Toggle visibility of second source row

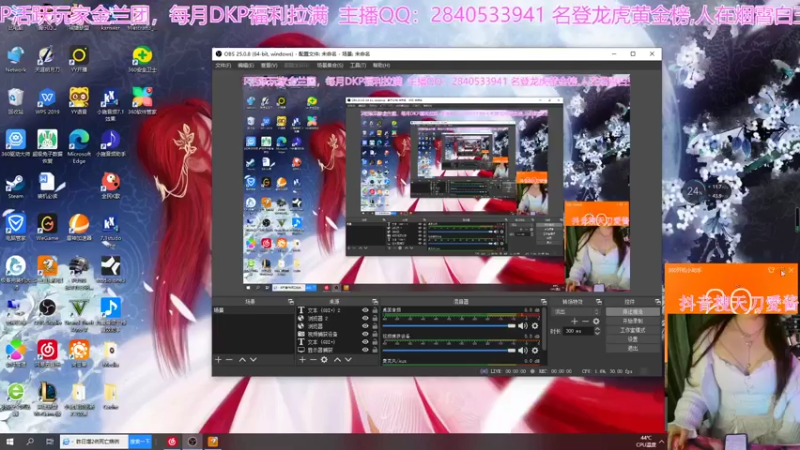pos(365,318)
